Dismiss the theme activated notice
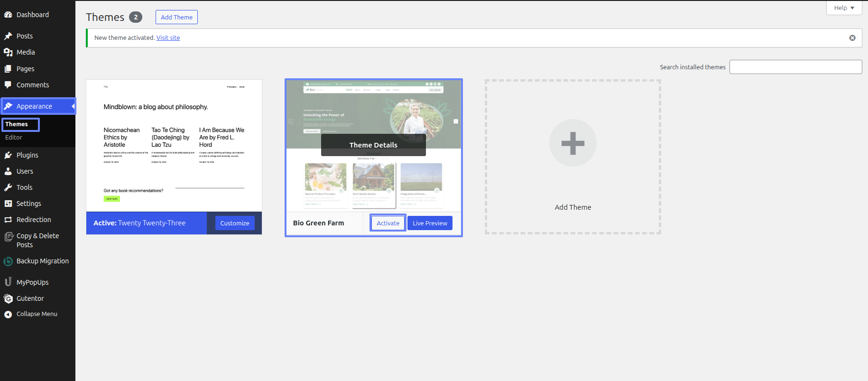The image size is (868, 381). pos(852,38)
